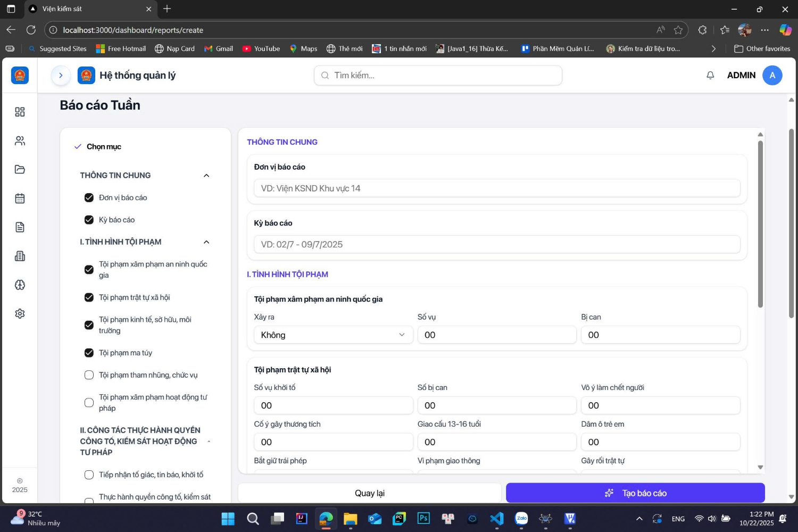Open the users icon in sidebar
Screen dimensions: 798x532
pyautogui.click(x=20, y=141)
